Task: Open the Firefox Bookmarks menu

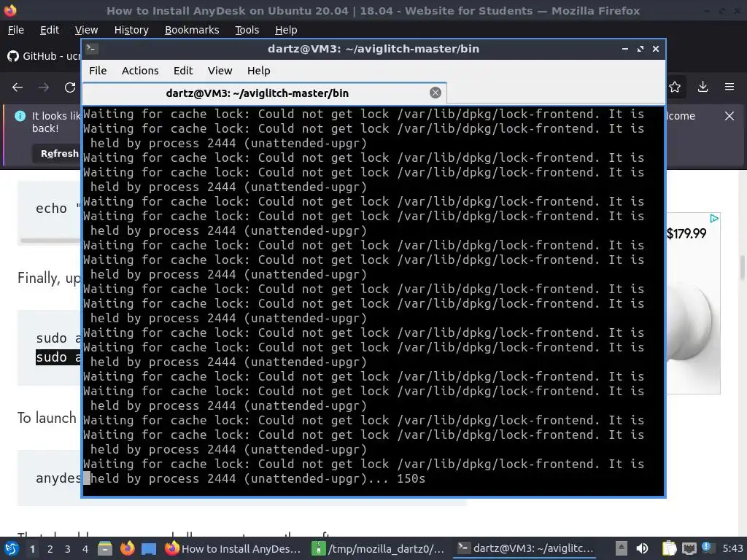Action: tap(192, 30)
